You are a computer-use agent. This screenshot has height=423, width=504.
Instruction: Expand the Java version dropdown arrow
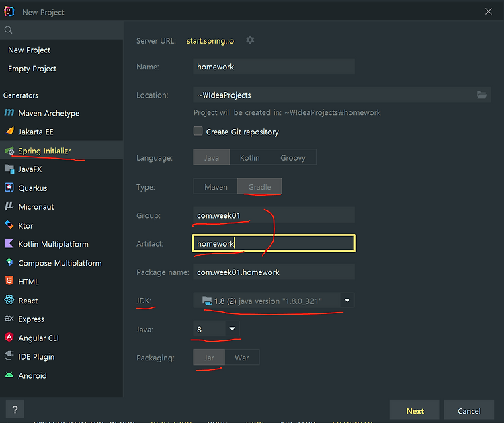tap(233, 328)
